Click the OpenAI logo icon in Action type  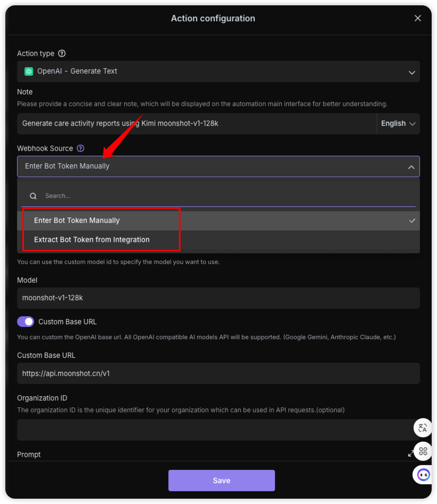[x=29, y=71]
